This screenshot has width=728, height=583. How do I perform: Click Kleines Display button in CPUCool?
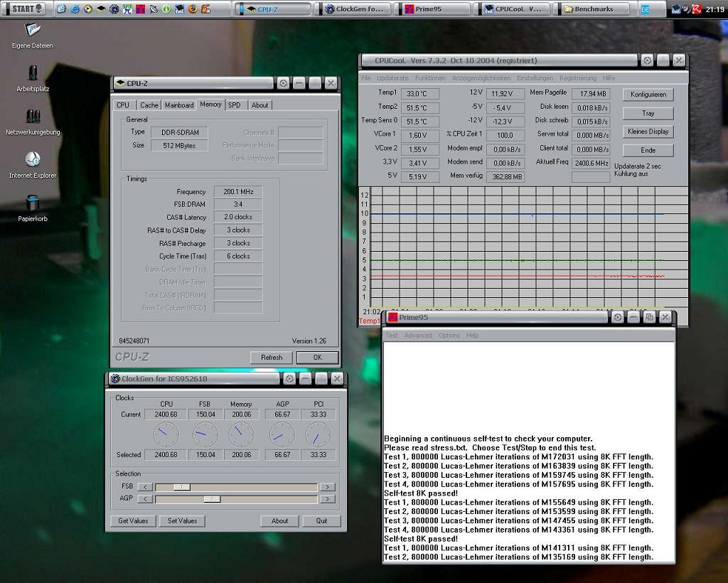tap(648, 132)
